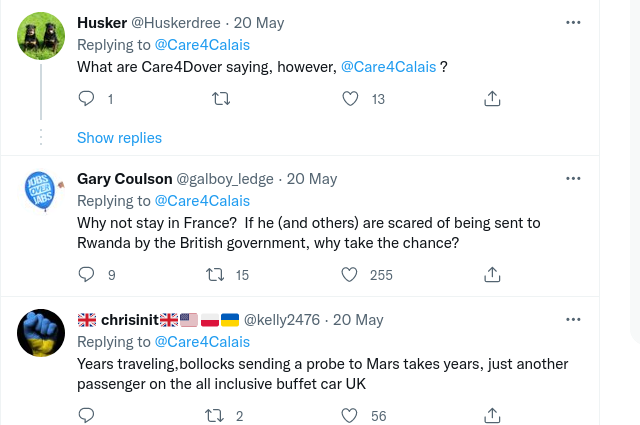Image resolution: width=640 pixels, height=425 pixels.
Task: Reply to Gary Coulson's tweet
Action: pyautogui.click(x=86, y=274)
